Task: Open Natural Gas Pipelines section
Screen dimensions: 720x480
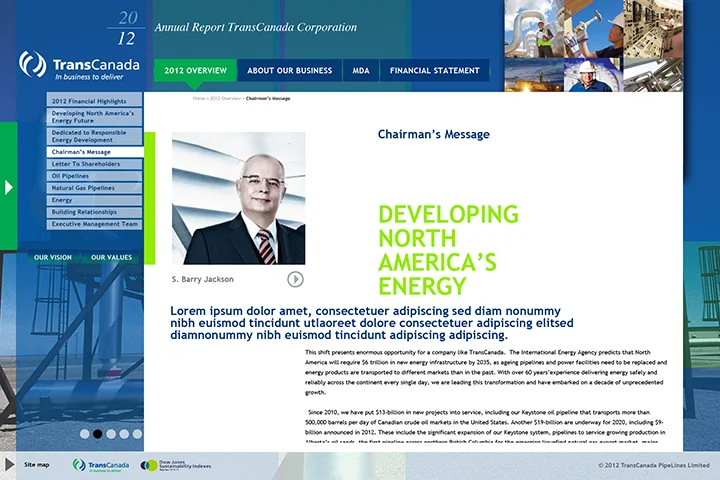Action: click(94, 188)
